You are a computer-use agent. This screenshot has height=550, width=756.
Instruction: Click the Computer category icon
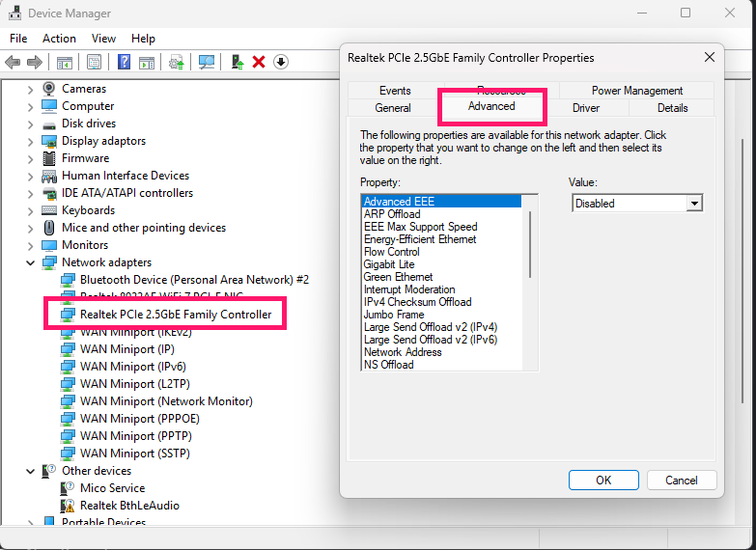pyautogui.click(x=48, y=106)
